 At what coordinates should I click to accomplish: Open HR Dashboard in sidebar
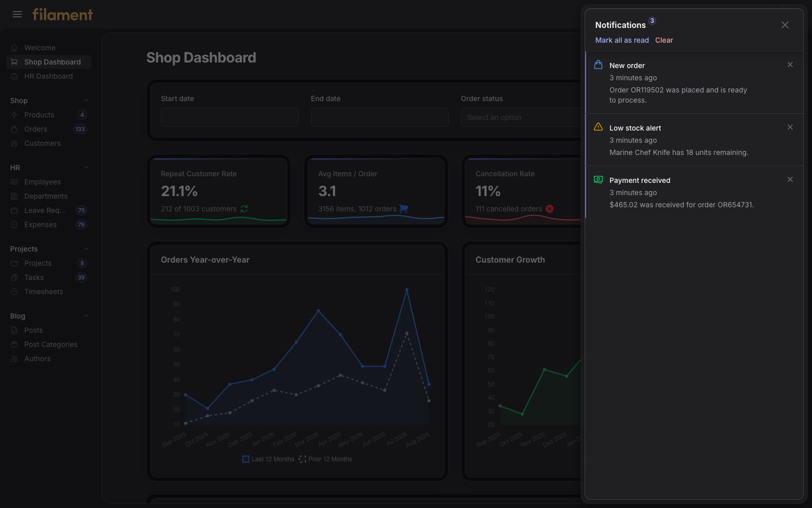pos(49,76)
